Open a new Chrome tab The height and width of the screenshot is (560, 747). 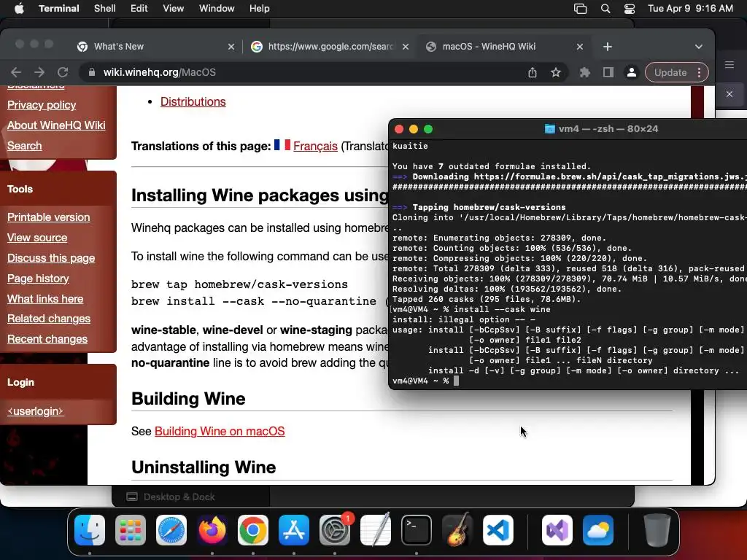(608, 47)
